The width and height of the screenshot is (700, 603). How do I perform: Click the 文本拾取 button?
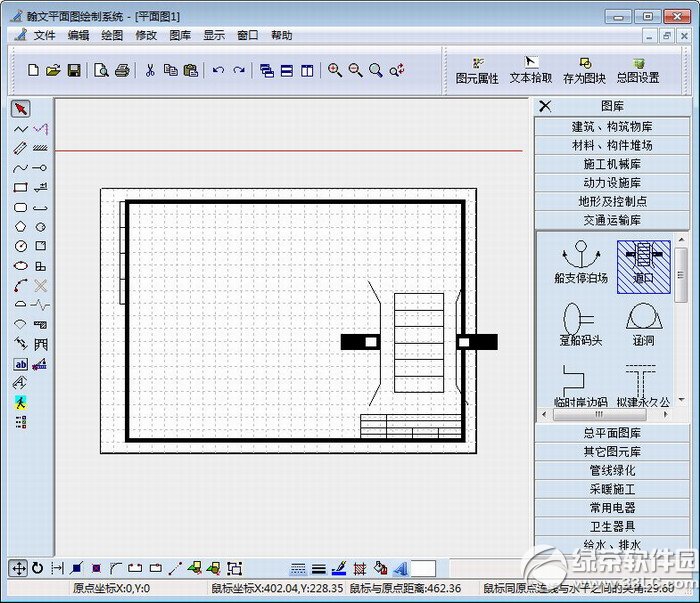(x=531, y=71)
